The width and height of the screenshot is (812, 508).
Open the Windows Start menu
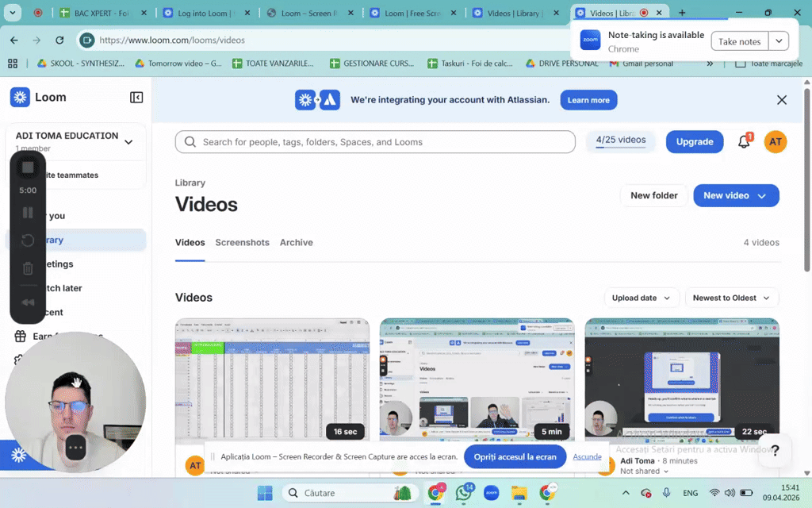tap(265, 493)
